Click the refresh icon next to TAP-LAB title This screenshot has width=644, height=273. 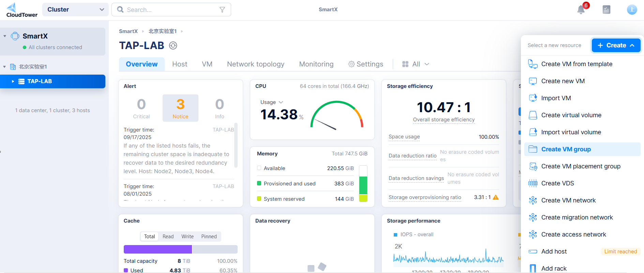173,46
